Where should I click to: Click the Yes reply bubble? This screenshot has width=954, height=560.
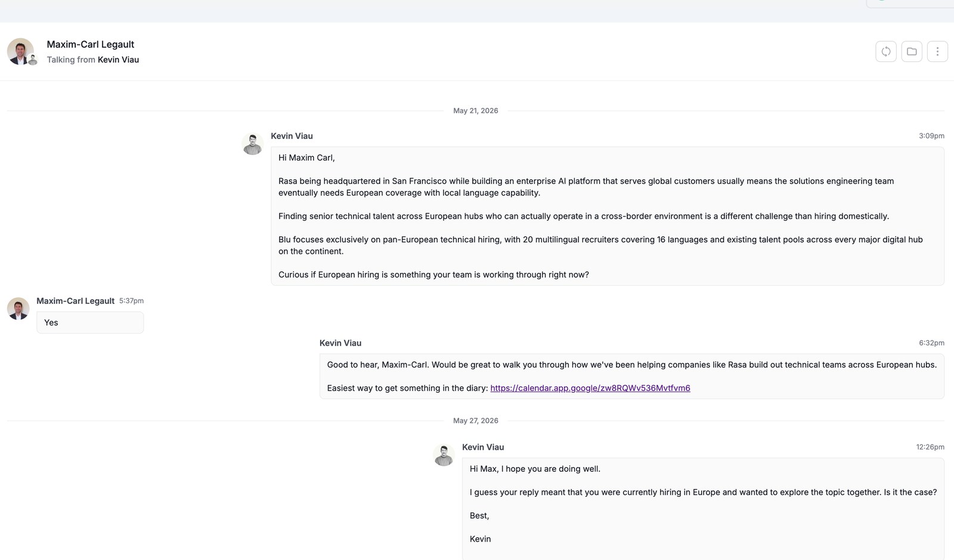[90, 322]
